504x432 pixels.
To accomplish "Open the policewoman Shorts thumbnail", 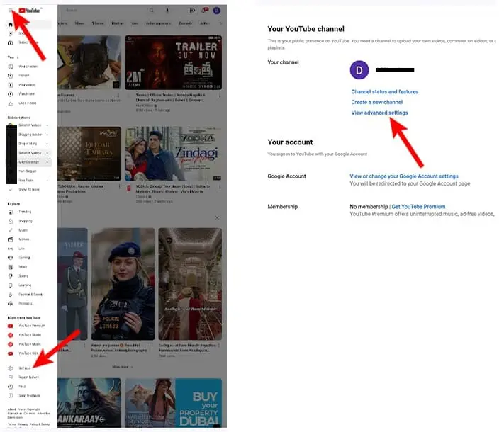I will [x=123, y=284].
